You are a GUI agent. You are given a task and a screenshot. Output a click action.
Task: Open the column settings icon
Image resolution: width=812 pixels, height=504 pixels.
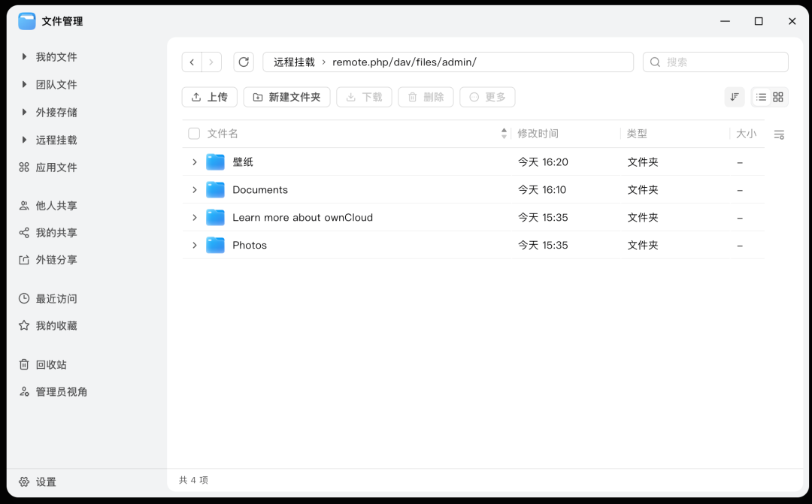coord(779,134)
